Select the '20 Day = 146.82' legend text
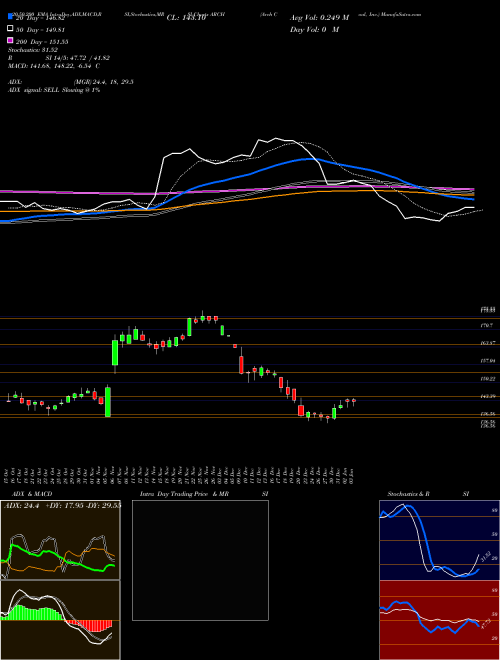500x660 pixels. point(40,18)
